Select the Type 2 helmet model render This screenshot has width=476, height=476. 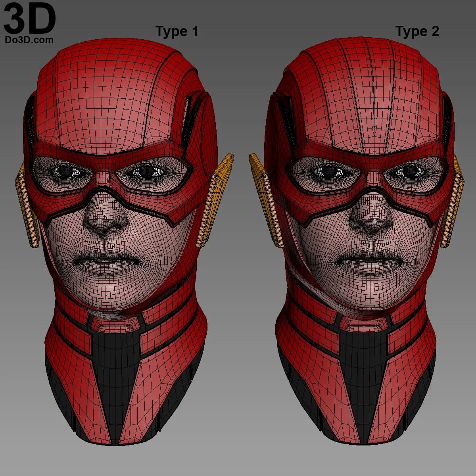coord(356,240)
